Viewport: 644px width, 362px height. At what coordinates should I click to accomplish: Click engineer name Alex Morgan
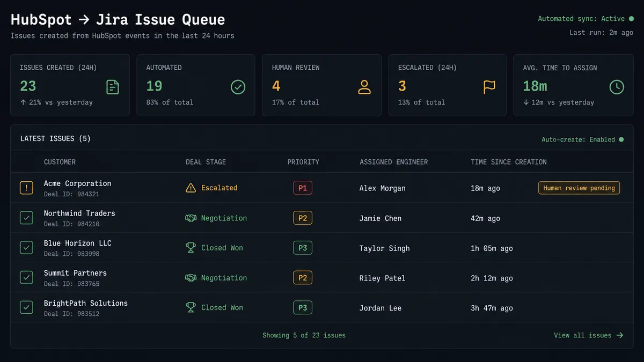coord(382,188)
